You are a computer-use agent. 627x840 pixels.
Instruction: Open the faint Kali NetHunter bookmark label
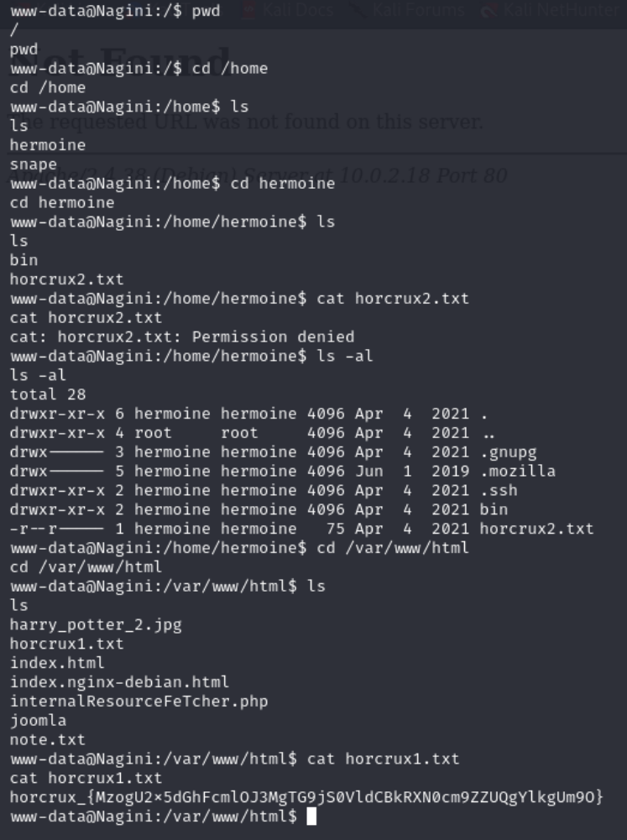point(561,9)
